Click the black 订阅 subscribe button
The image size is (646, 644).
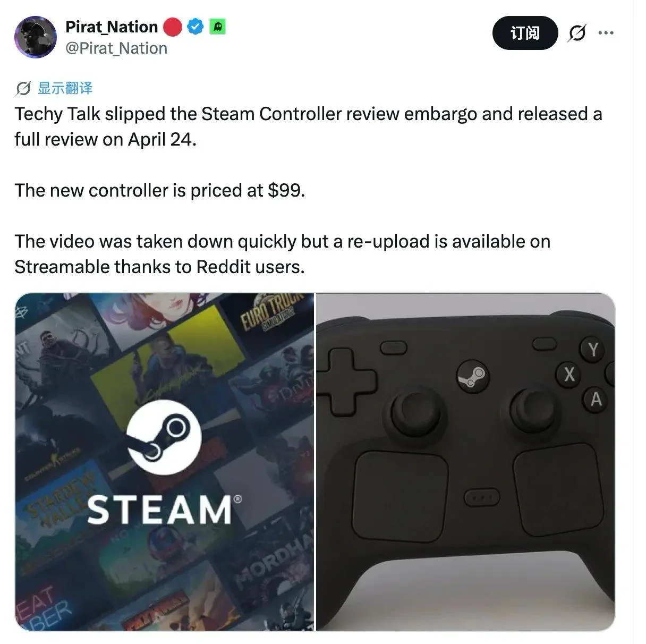point(525,33)
